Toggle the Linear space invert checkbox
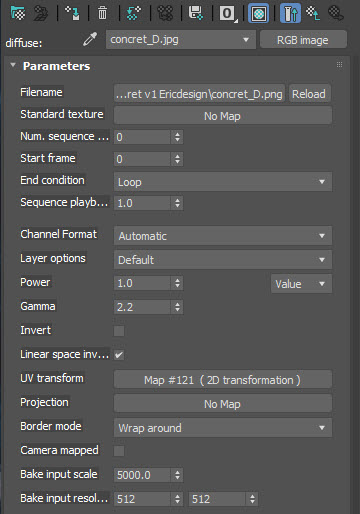 pos(119,355)
